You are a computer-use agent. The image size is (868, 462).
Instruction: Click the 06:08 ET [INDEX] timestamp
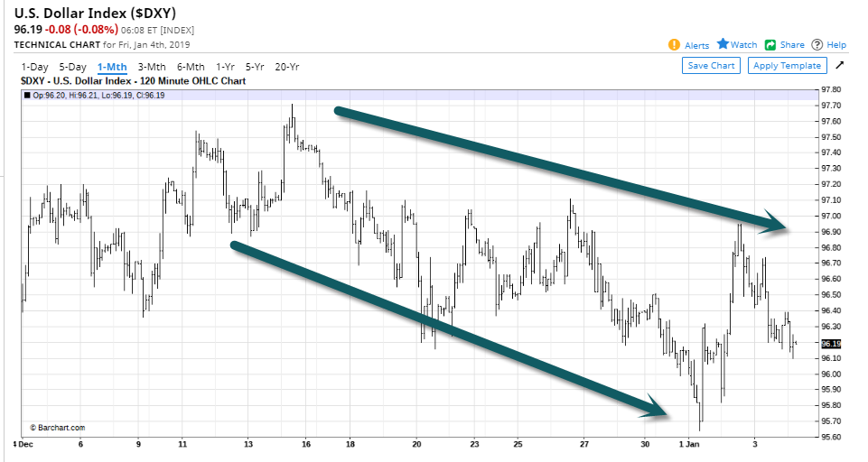(157, 31)
